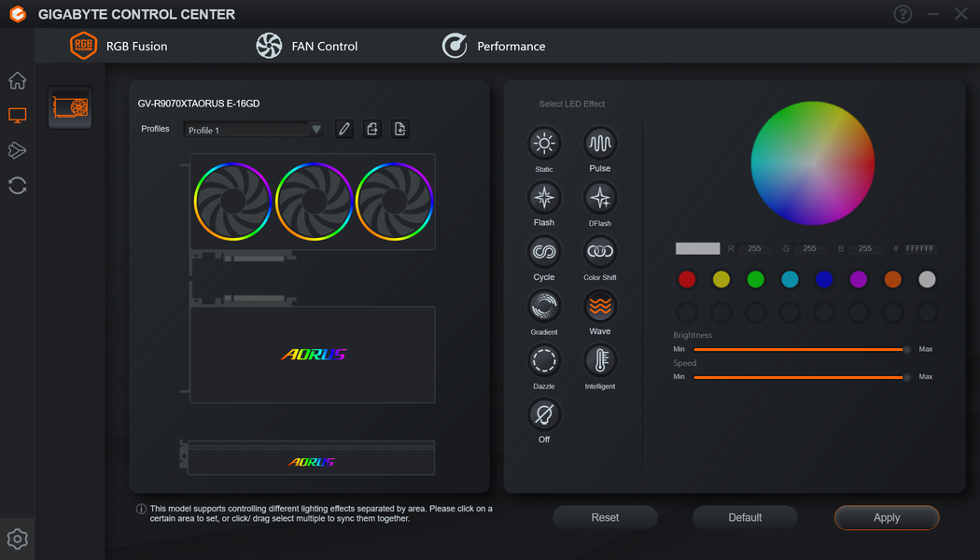This screenshot has height=560, width=980.
Task: Click the G value field
Action: (809, 249)
